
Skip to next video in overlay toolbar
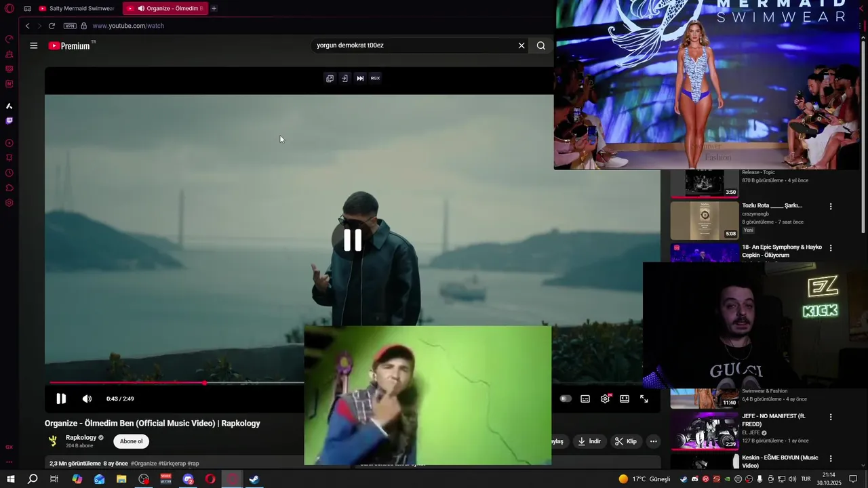[360, 78]
